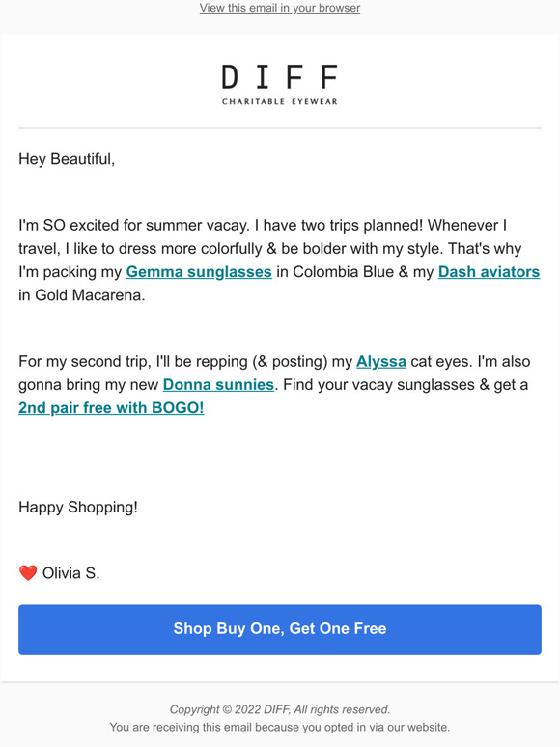560x747 pixels.
Task: Click the 'Happy Shopping!' line
Action: click(78, 507)
